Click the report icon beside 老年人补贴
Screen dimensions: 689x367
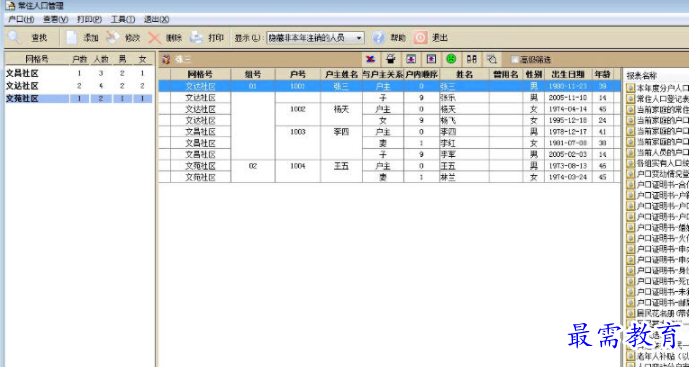(631, 355)
